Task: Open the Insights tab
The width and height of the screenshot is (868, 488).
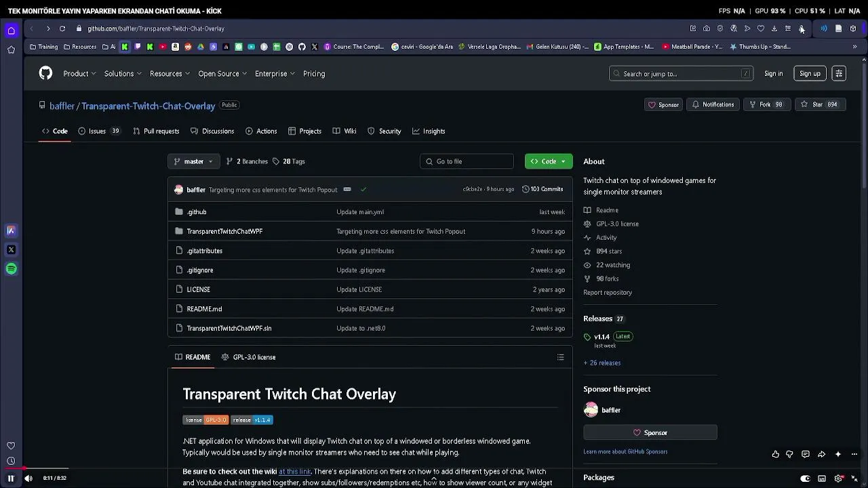Action: click(429, 131)
